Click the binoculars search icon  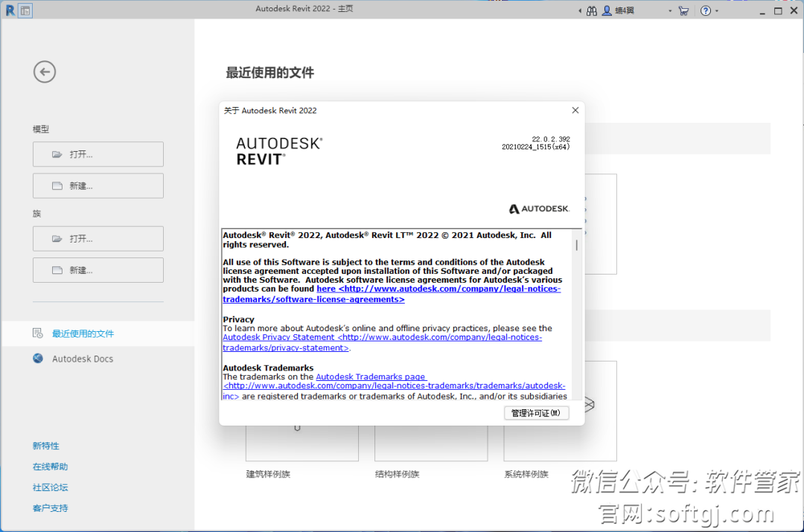click(592, 10)
